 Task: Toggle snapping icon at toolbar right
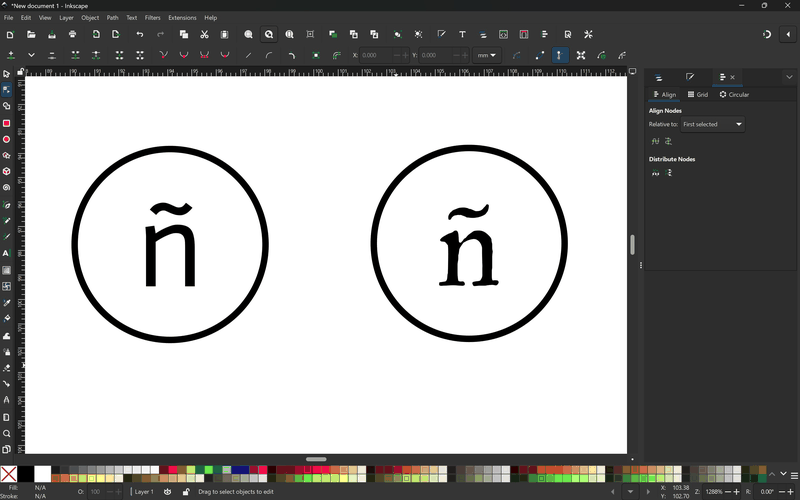pos(767,34)
